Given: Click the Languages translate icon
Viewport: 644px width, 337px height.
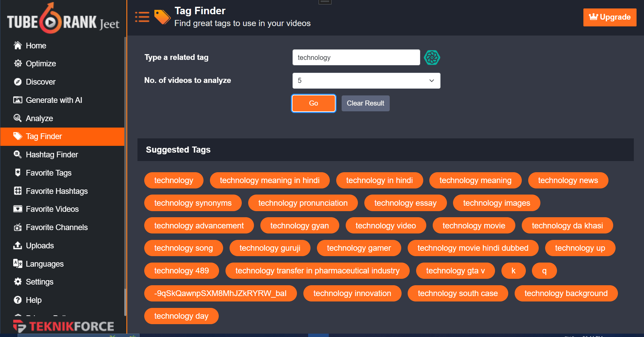Looking at the screenshot, I should [x=18, y=264].
